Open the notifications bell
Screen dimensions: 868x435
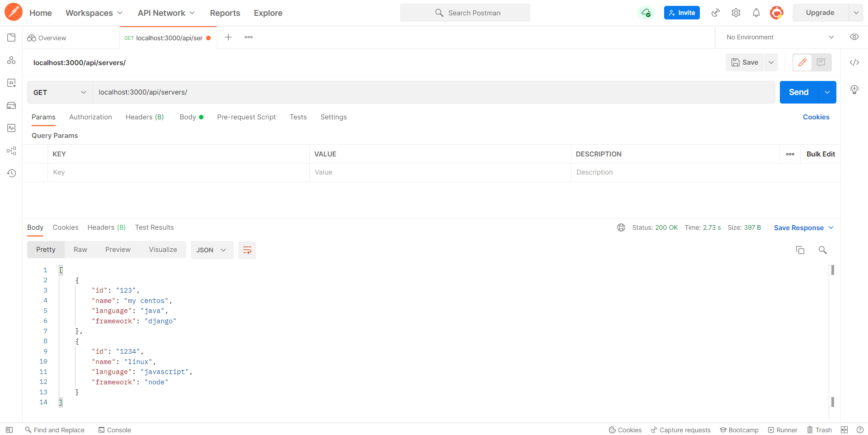756,13
